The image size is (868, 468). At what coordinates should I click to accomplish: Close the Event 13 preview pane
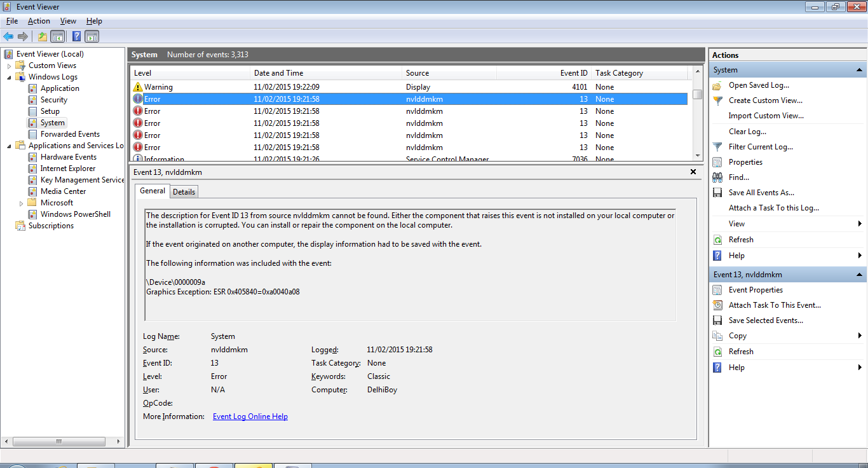pyautogui.click(x=693, y=172)
